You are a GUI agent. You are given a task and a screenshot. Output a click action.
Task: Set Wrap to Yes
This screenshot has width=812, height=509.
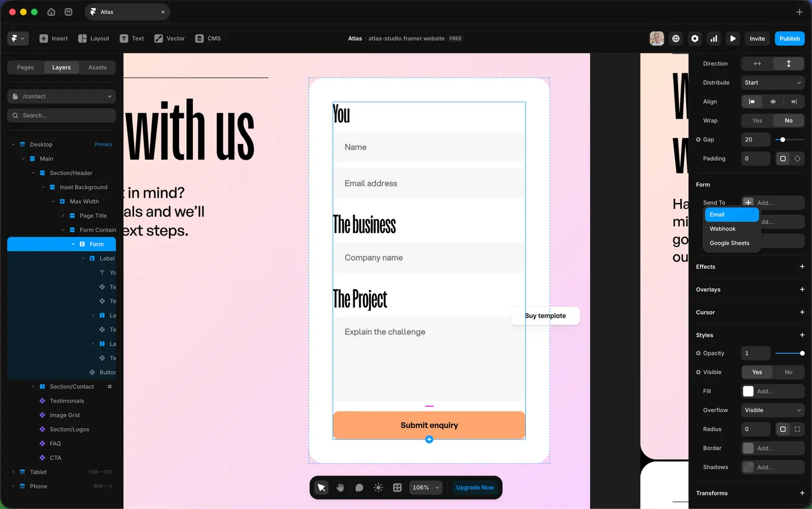pos(757,121)
